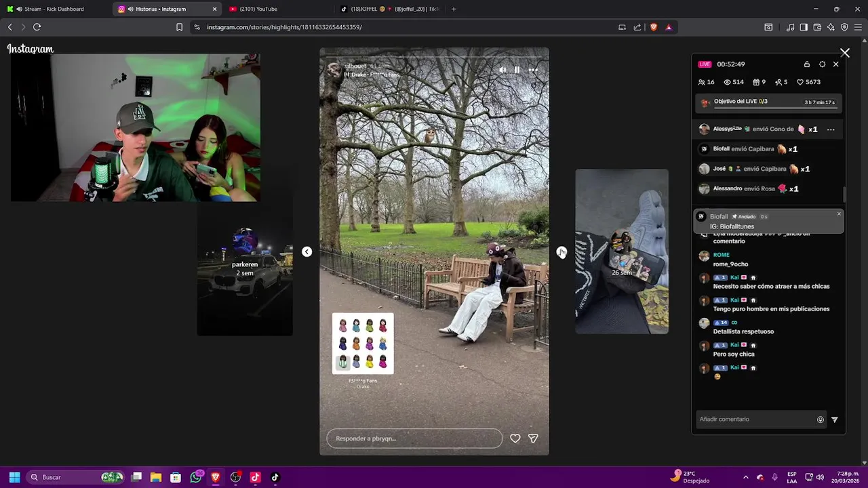Like the story with heart icon
The height and width of the screenshot is (488, 868).
click(x=515, y=439)
